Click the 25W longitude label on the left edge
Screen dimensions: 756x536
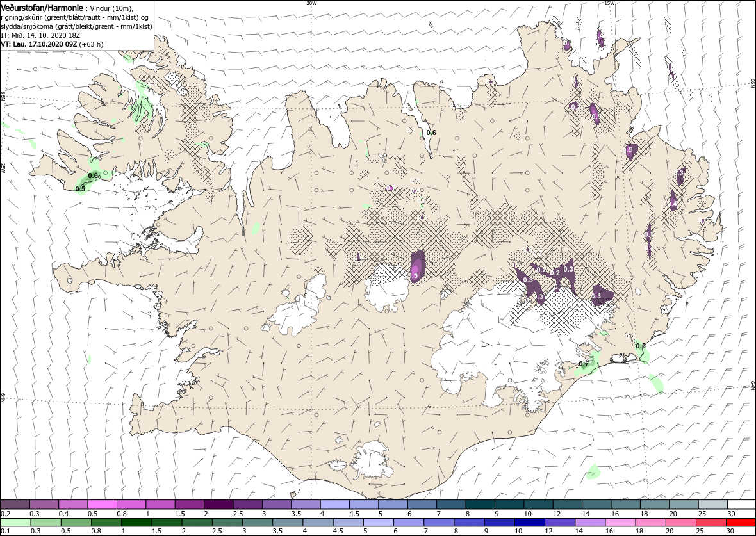(3, 168)
